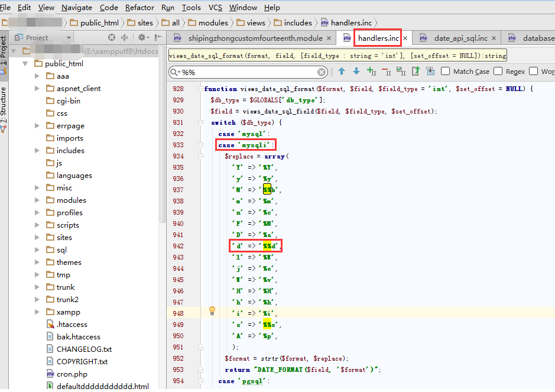Click the cron.php file icon

50,374
